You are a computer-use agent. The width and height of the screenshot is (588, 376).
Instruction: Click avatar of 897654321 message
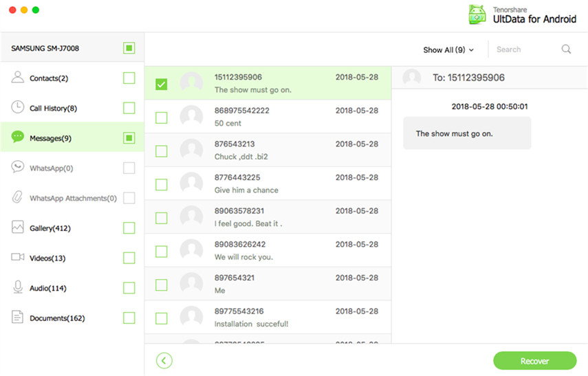(x=192, y=283)
